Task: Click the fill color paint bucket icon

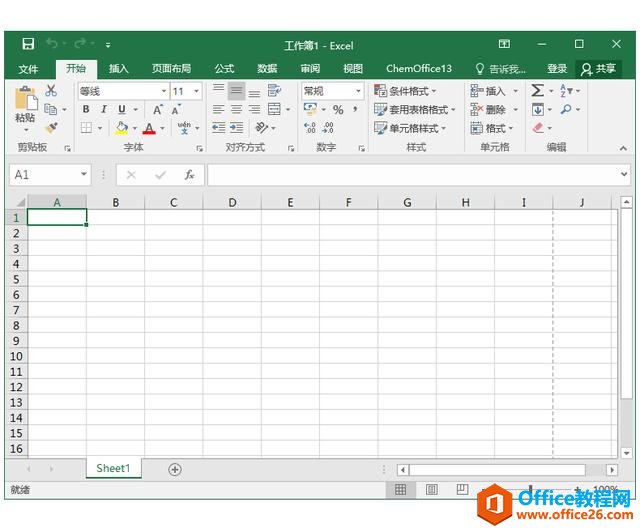Action: pos(122,128)
